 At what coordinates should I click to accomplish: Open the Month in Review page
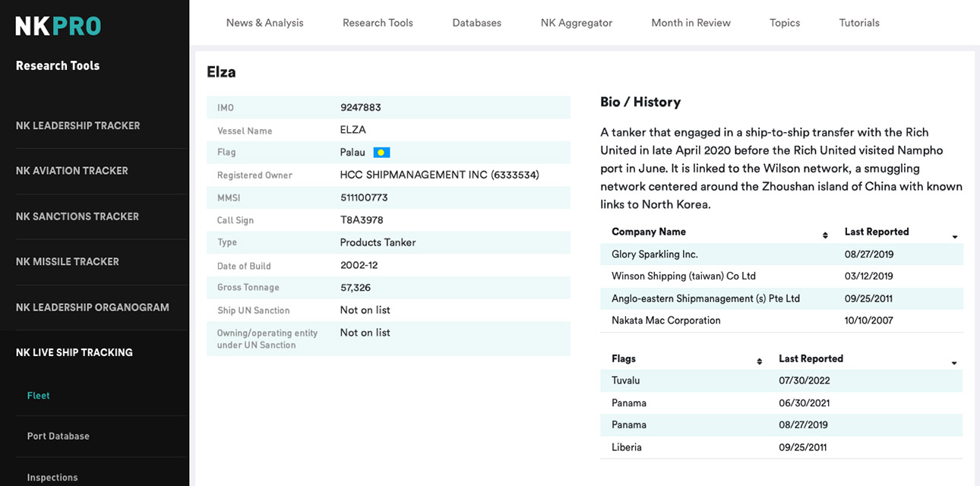pos(691,23)
